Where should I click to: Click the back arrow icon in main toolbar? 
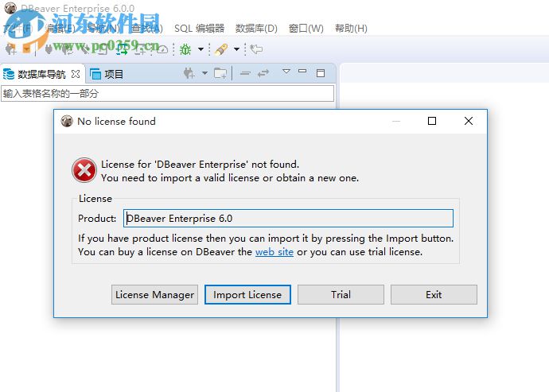pyautogui.click(x=256, y=49)
